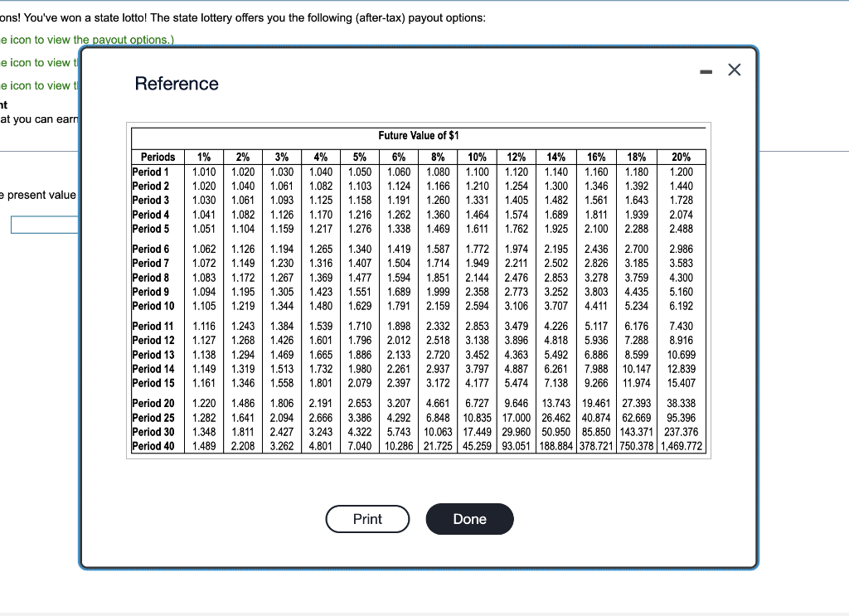Screen dimensions: 849x616
Task: Select the Periods column header
Action: click(x=157, y=157)
